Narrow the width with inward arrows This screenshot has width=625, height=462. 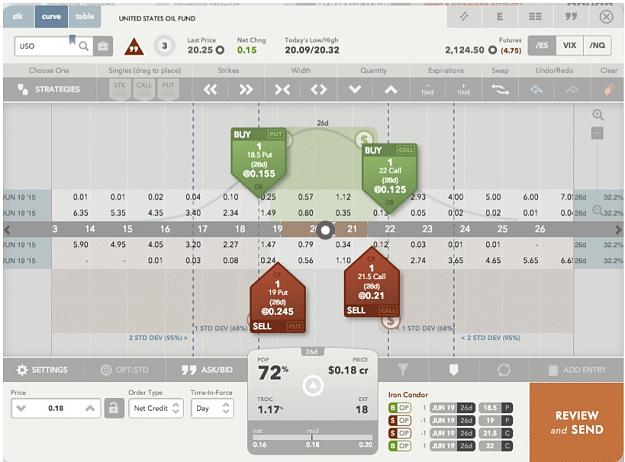tap(282, 90)
